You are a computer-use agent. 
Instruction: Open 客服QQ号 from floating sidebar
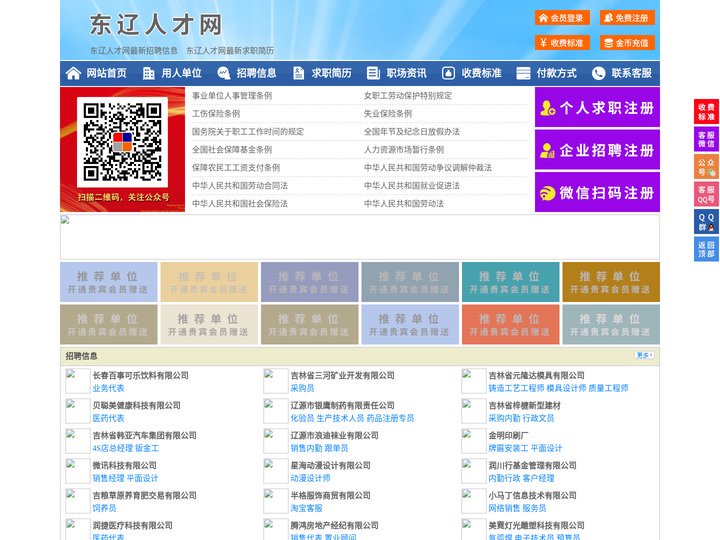pos(706,194)
